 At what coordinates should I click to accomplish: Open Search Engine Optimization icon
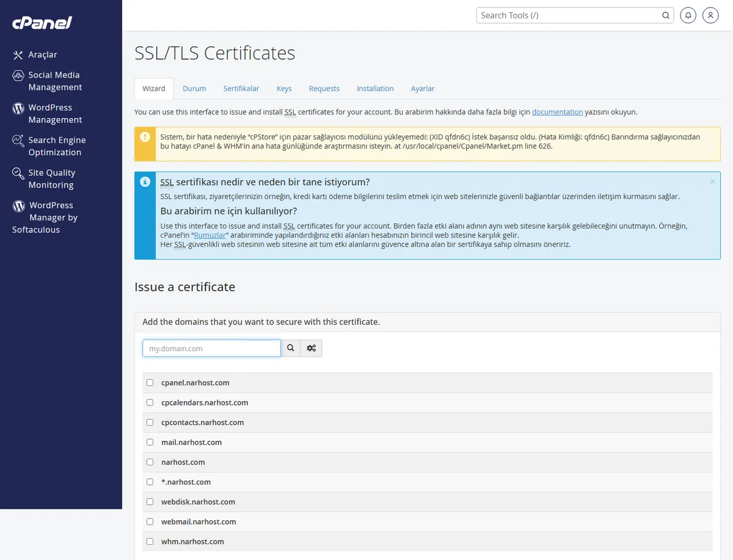click(x=18, y=140)
